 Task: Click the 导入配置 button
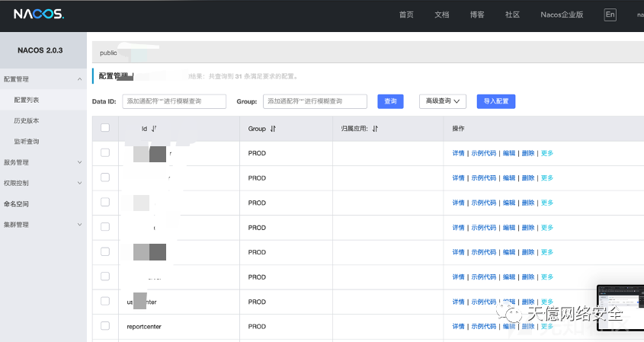tap(495, 101)
